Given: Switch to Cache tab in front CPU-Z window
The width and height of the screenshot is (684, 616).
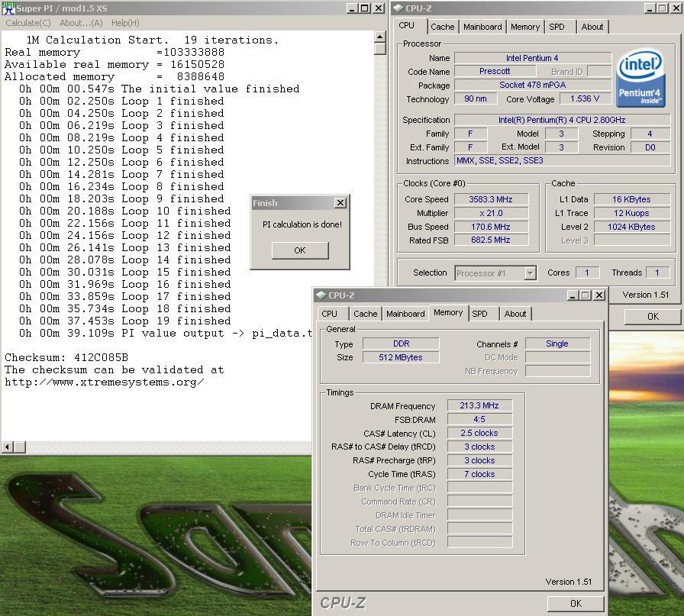Looking at the screenshot, I should tap(365, 314).
